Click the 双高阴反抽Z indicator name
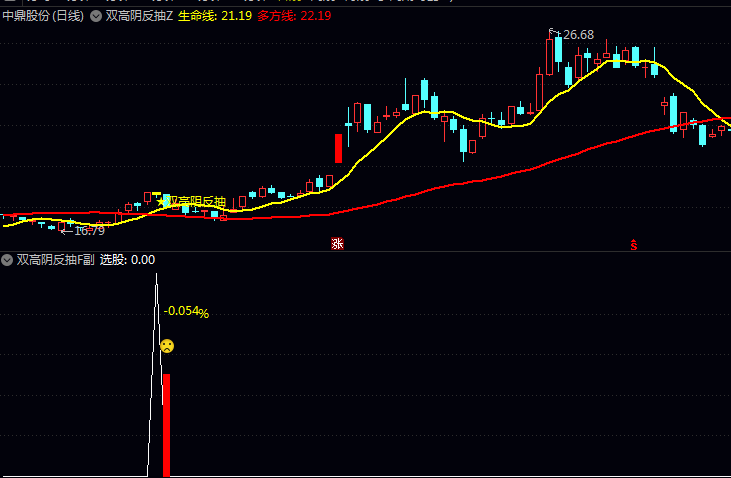Image resolution: width=731 pixels, height=478 pixels. (x=139, y=16)
